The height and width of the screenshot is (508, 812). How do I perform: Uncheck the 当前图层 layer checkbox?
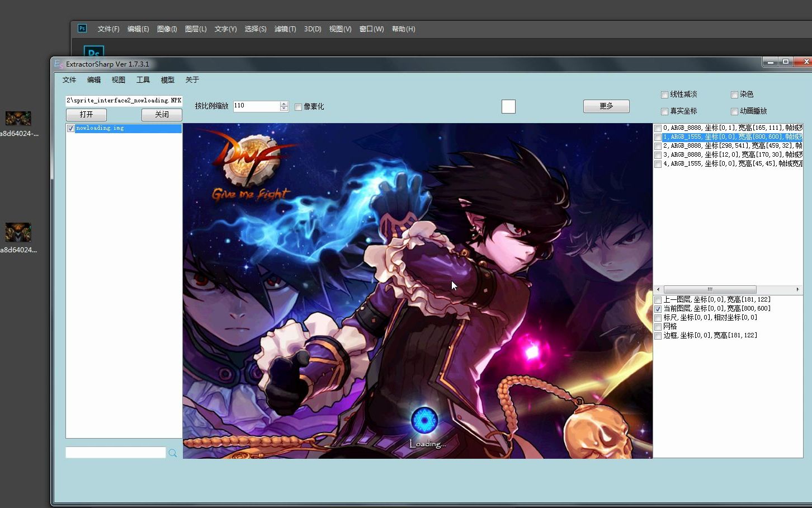[658, 309]
